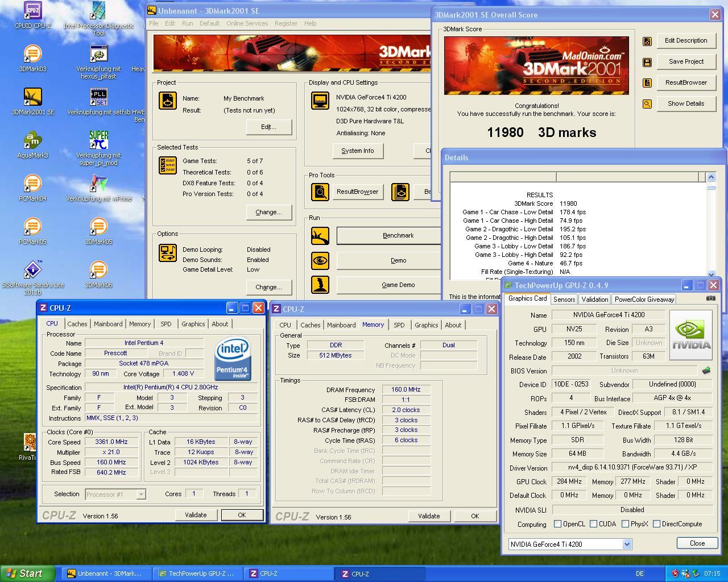Screen dimensions: 728x582
Task: Click the Display and CPU Settings monitor icon
Action: tap(320, 101)
